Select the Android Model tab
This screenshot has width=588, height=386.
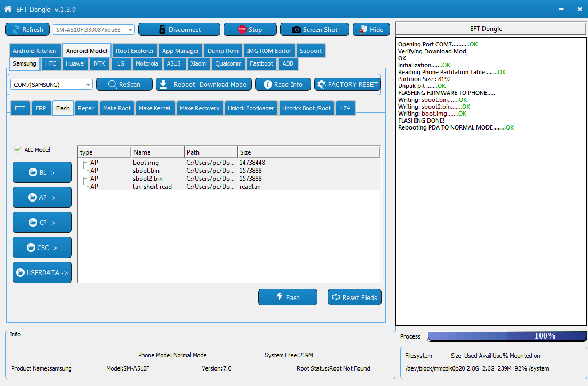pos(86,51)
